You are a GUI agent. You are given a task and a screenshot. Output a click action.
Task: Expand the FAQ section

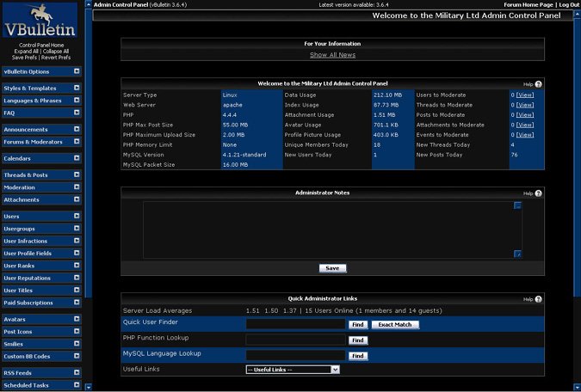click(77, 112)
